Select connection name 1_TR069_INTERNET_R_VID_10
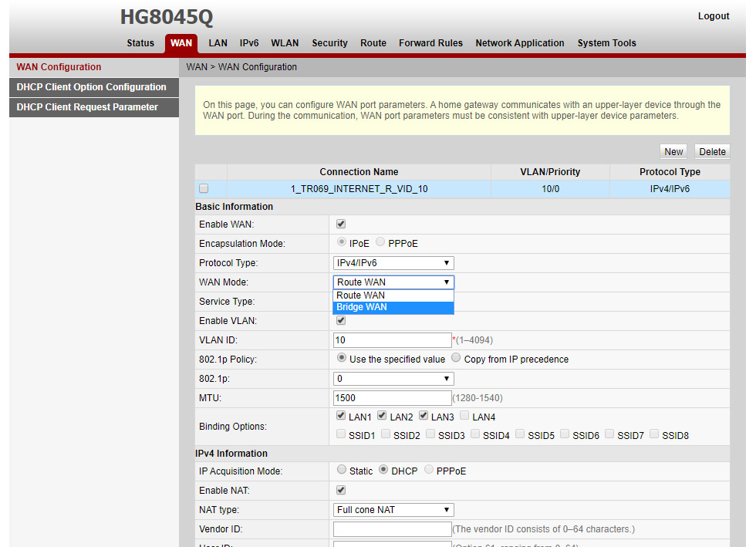 click(359, 189)
